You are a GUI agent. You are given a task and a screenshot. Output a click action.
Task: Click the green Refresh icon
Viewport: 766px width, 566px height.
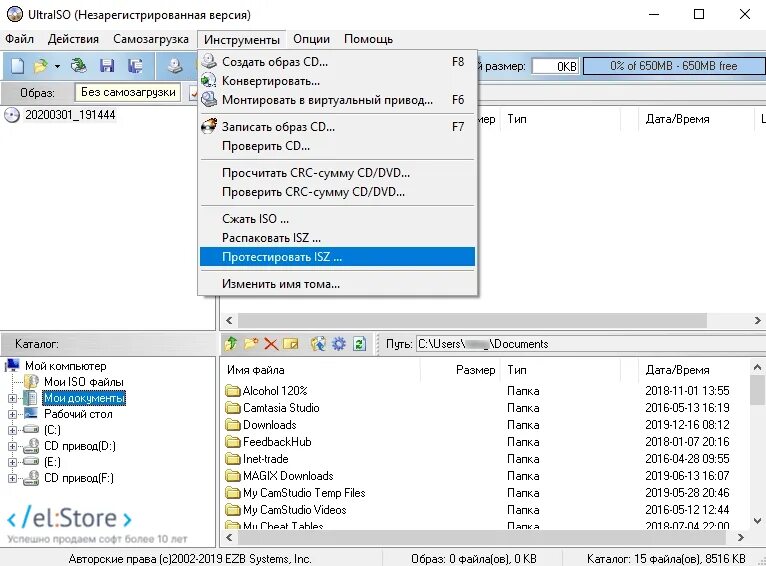pyautogui.click(x=359, y=344)
